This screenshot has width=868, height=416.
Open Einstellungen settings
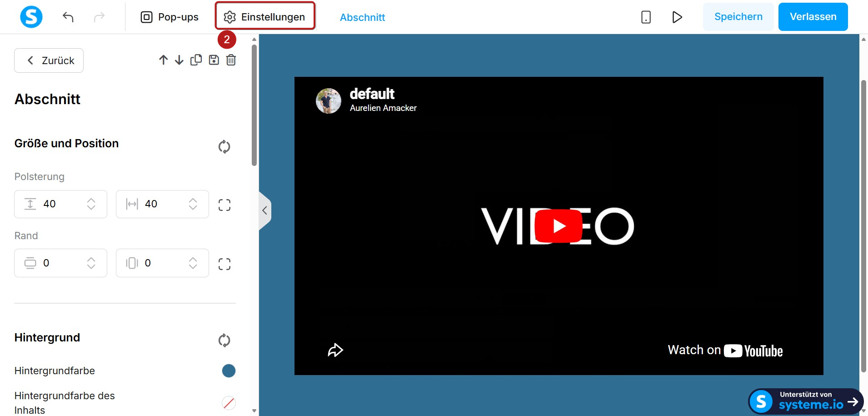click(265, 16)
